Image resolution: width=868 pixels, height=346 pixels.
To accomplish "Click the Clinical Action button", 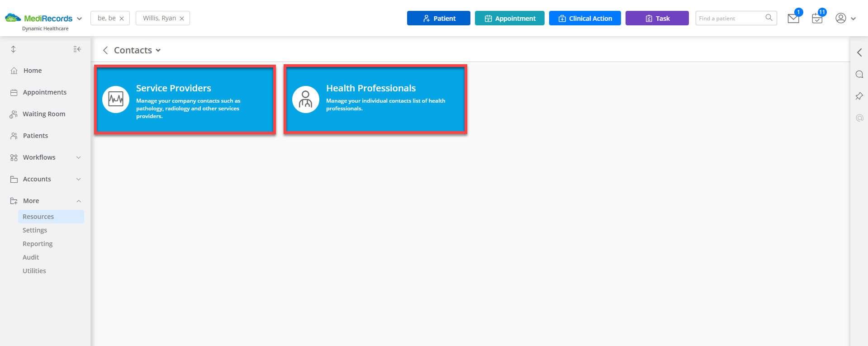I will pos(585,18).
